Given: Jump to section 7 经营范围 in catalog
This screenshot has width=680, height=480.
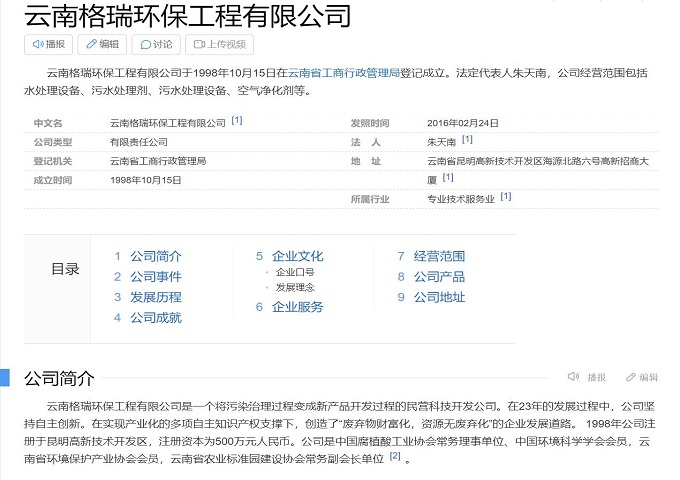Looking at the screenshot, I should pos(439,256).
